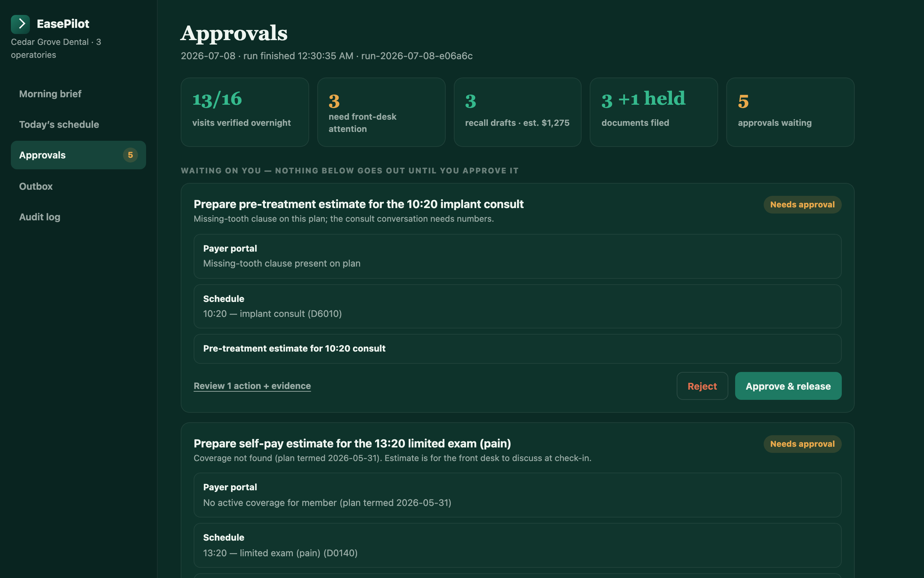Click 'Cedar Grove Dental · 3 operatories' text
The image size is (924, 578).
pos(56,48)
